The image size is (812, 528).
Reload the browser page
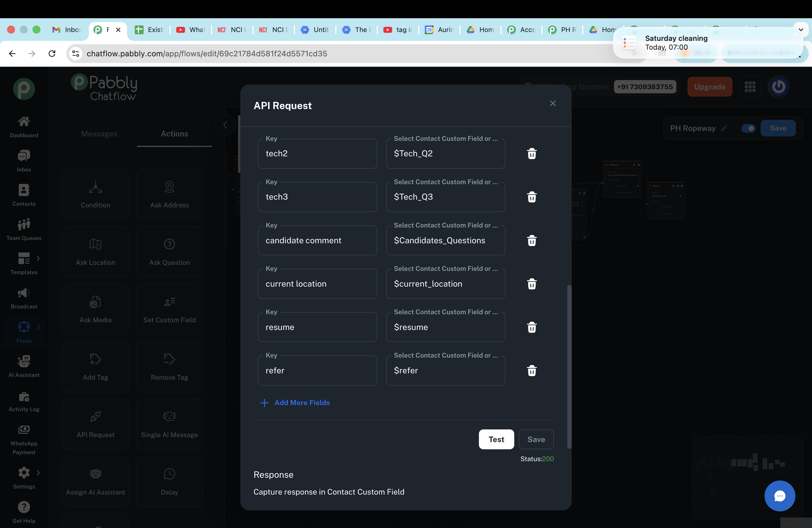[52, 54]
